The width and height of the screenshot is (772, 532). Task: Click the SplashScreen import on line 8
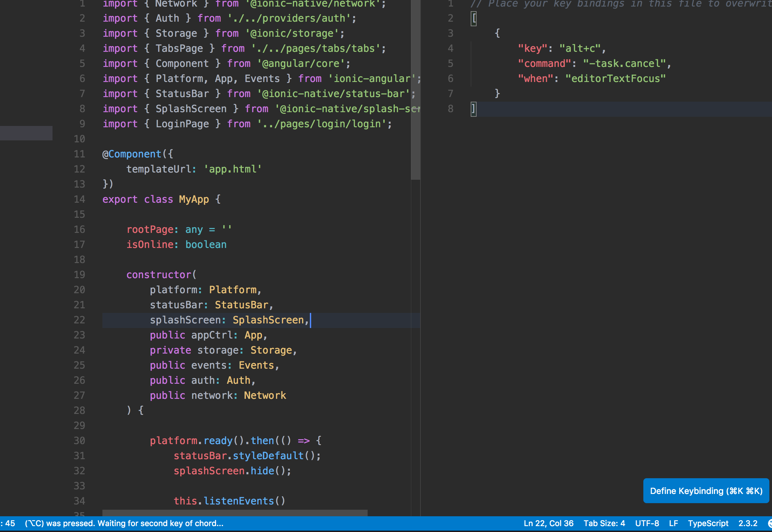261,109
